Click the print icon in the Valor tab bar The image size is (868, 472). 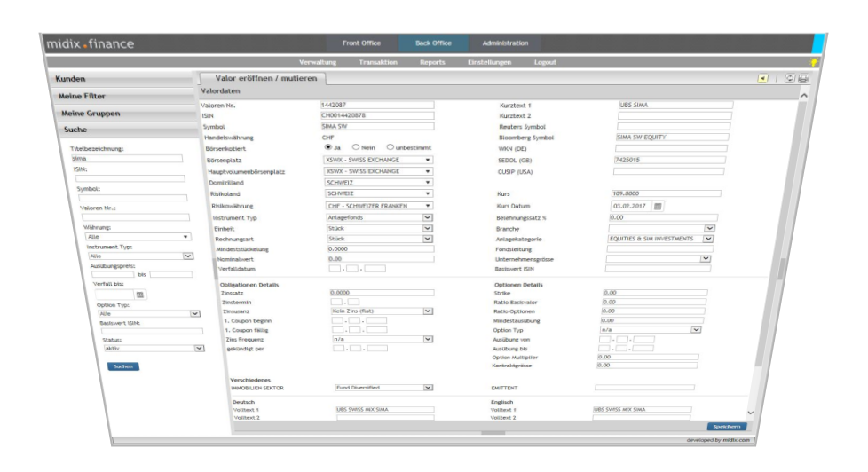(803, 79)
